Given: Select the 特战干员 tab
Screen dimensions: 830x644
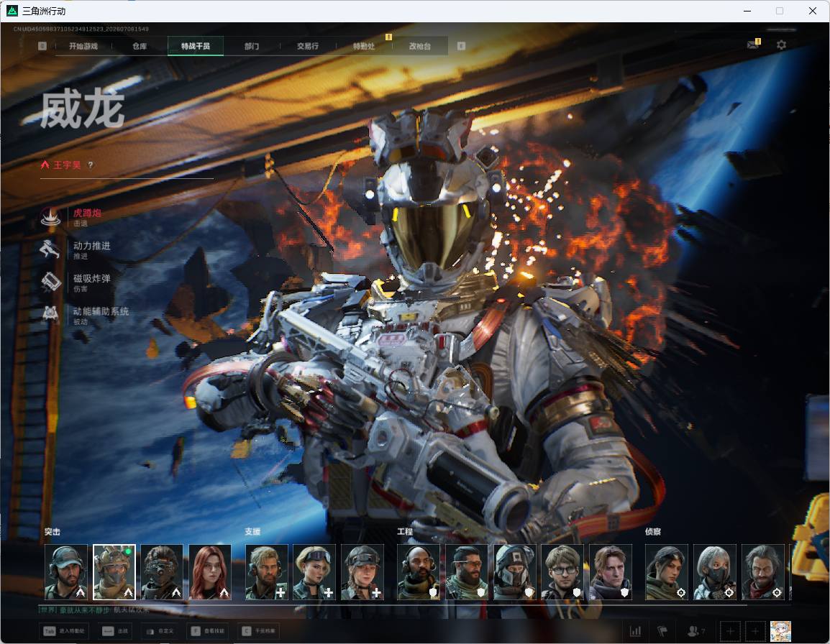Looking at the screenshot, I should pos(196,46).
